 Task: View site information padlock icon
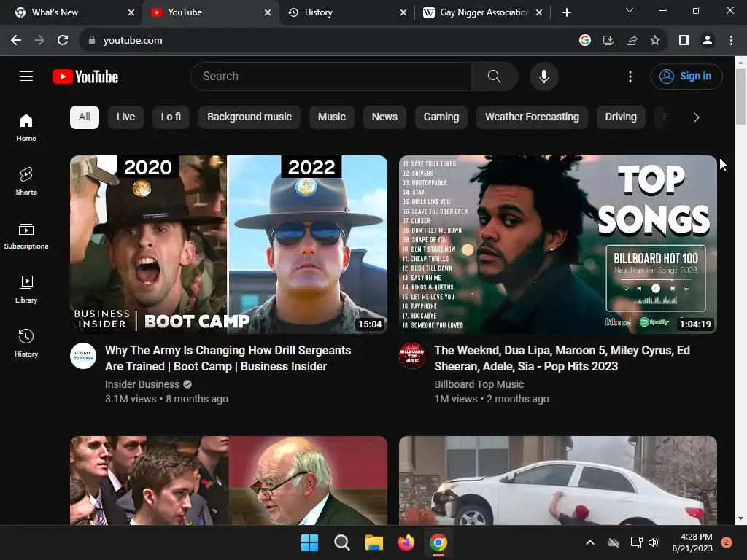[x=91, y=41]
